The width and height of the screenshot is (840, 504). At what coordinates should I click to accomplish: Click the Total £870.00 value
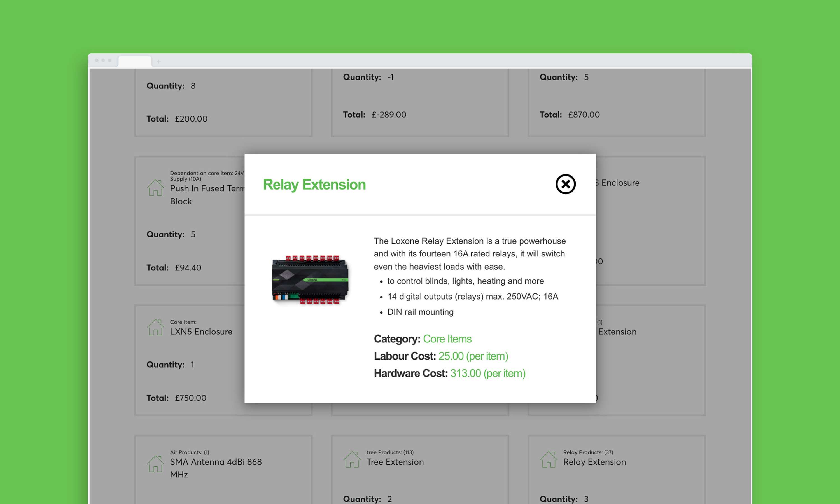coord(584,115)
